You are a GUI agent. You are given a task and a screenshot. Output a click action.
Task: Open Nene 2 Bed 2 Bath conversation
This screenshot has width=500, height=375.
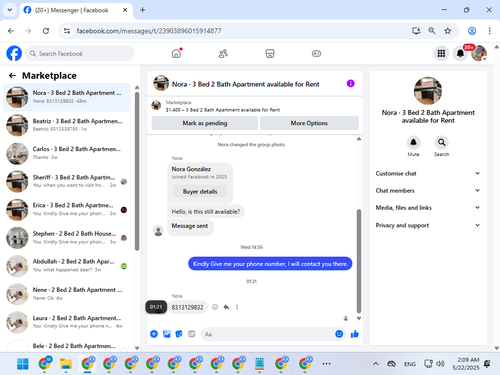point(67,294)
